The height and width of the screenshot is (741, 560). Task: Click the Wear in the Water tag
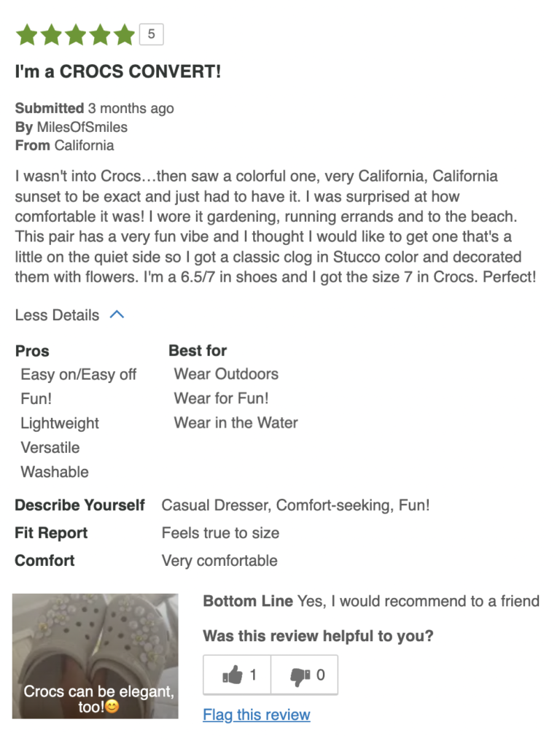pyautogui.click(x=236, y=422)
